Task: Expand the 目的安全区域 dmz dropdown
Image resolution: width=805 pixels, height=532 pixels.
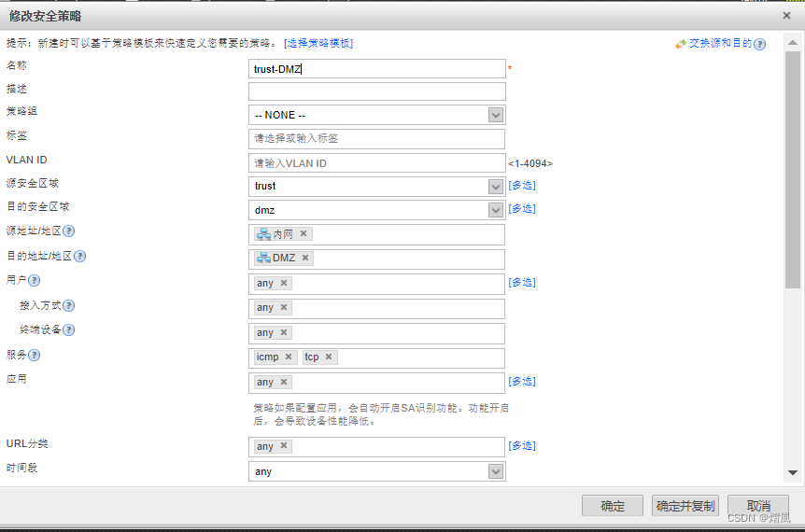Action: point(496,211)
